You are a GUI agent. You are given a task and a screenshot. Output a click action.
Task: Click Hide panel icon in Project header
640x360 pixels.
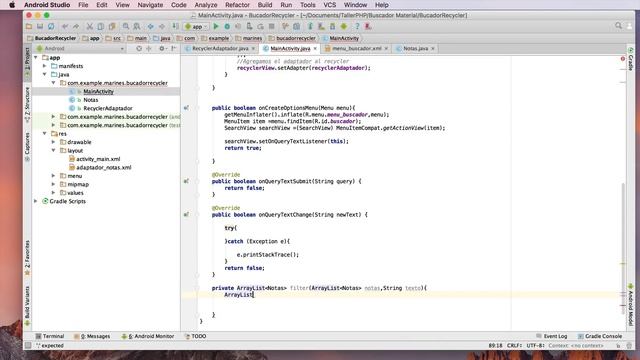tap(173, 49)
